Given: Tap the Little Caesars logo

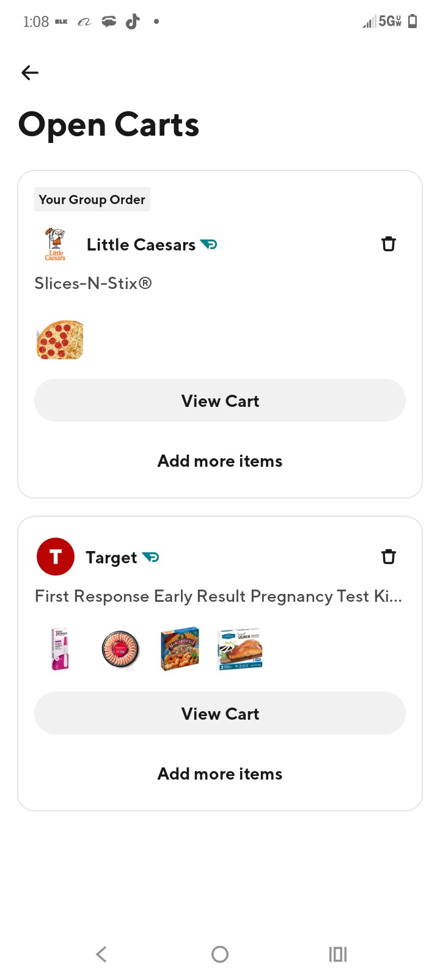Looking at the screenshot, I should (x=55, y=244).
